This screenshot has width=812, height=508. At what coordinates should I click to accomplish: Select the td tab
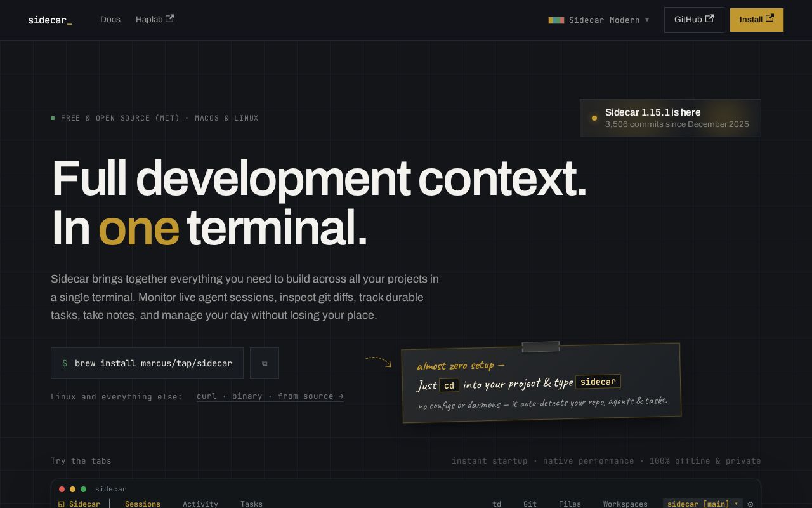(497, 504)
